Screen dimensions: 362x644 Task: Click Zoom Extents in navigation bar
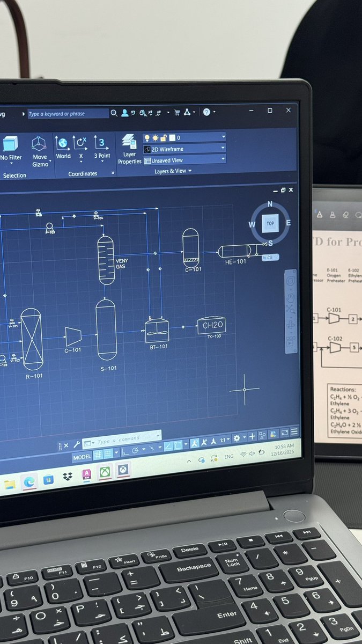pyautogui.click(x=291, y=310)
